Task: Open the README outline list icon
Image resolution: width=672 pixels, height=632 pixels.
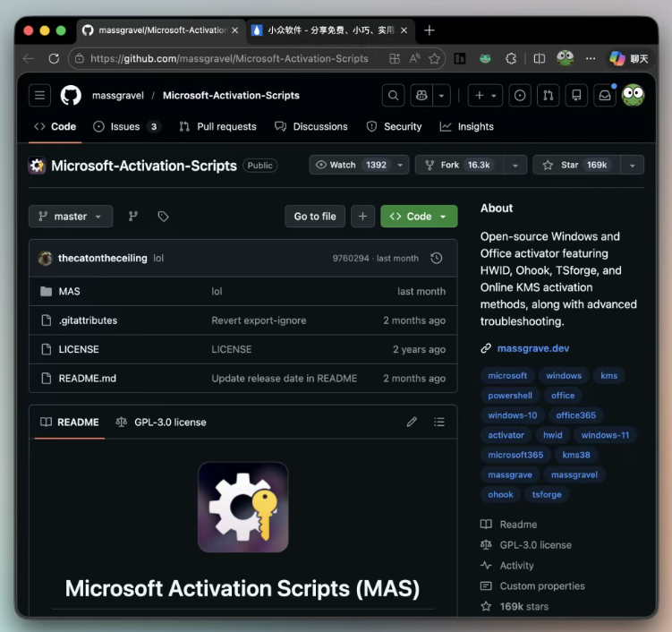Action: pyautogui.click(x=438, y=422)
